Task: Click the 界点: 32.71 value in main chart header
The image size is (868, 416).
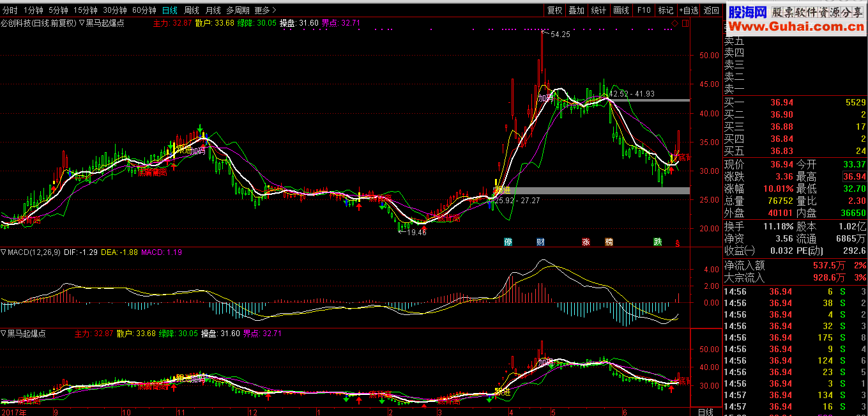Action: coord(341,23)
